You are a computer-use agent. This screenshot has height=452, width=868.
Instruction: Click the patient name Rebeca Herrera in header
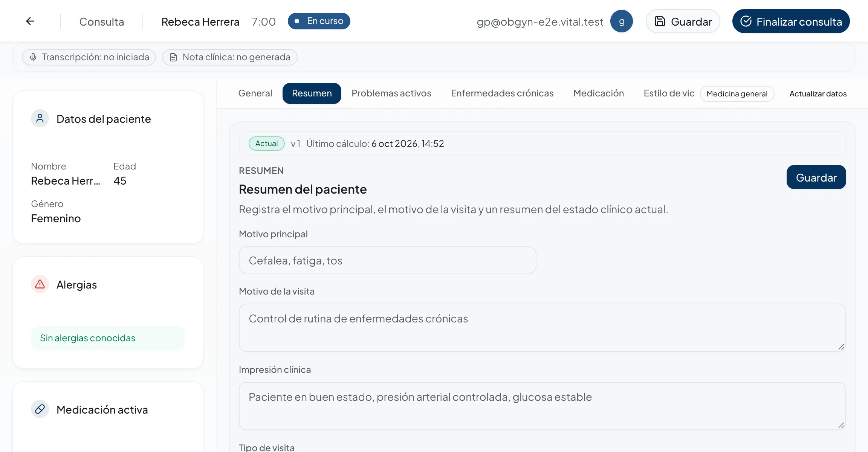click(200, 21)
